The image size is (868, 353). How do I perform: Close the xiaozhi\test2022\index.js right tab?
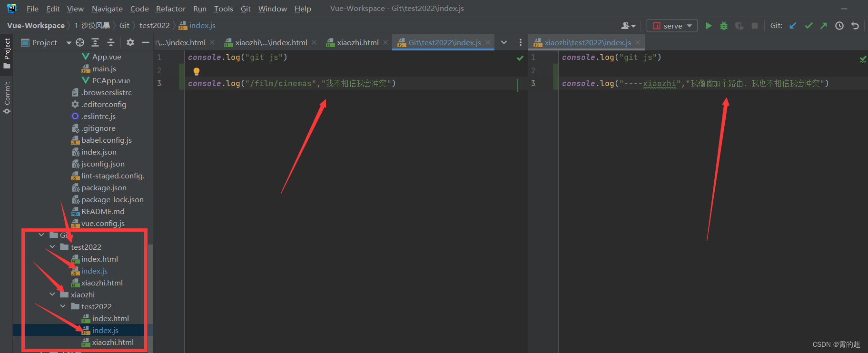[x=638, y=42]
